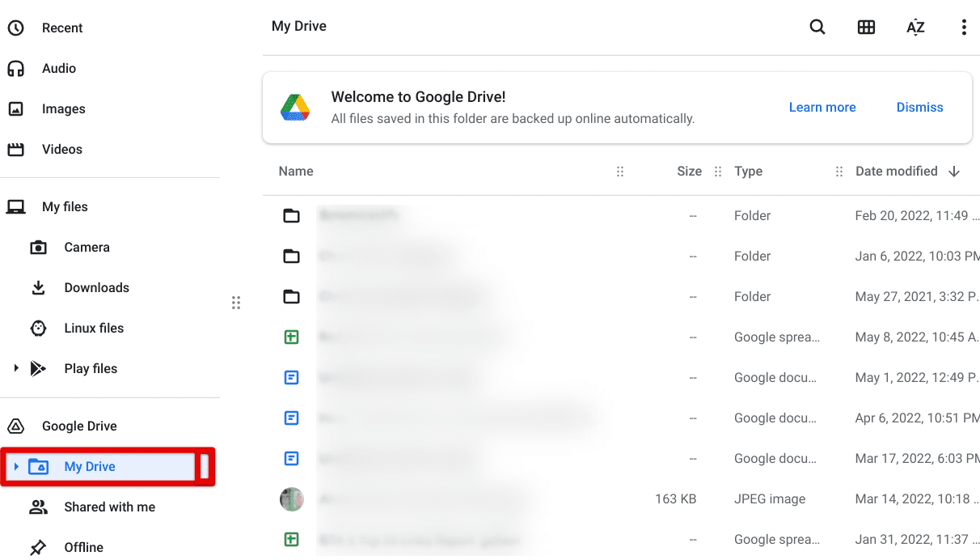Click document icon dated May 1, 2022
This screenshot has height=560, width=980.
pos(292,377)
